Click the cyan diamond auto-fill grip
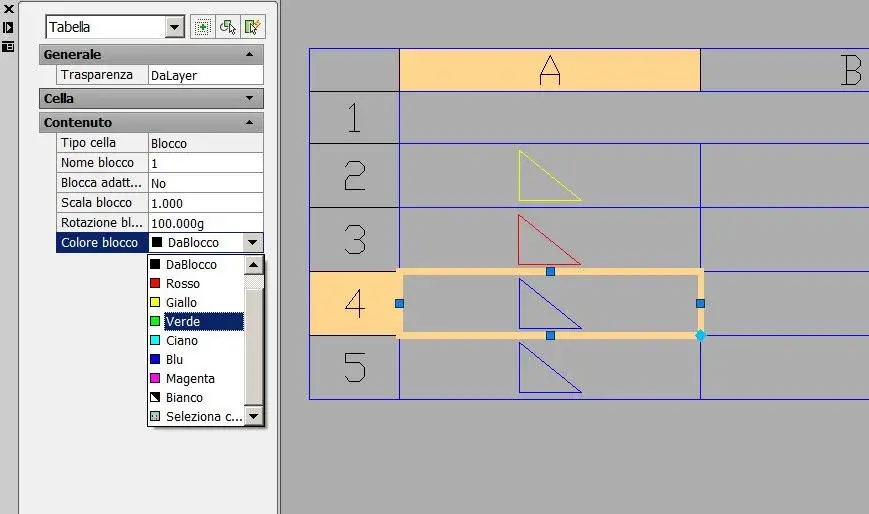The image size is (869, 514). [701, 335]
